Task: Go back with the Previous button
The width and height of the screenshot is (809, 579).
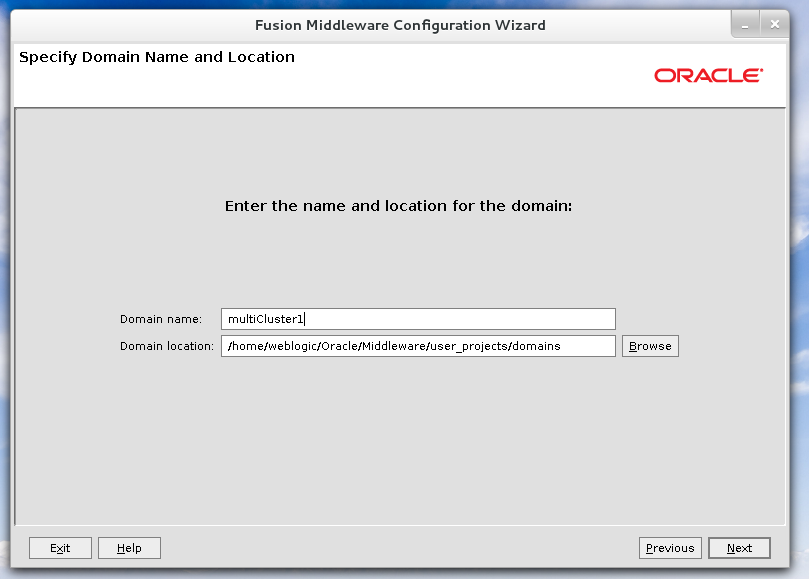Action: click(670, 548)
